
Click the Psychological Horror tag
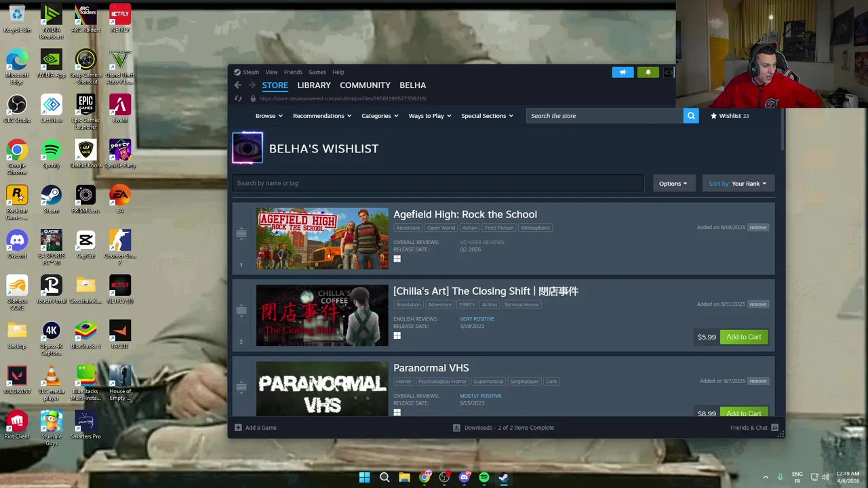[x=442, y=381]
